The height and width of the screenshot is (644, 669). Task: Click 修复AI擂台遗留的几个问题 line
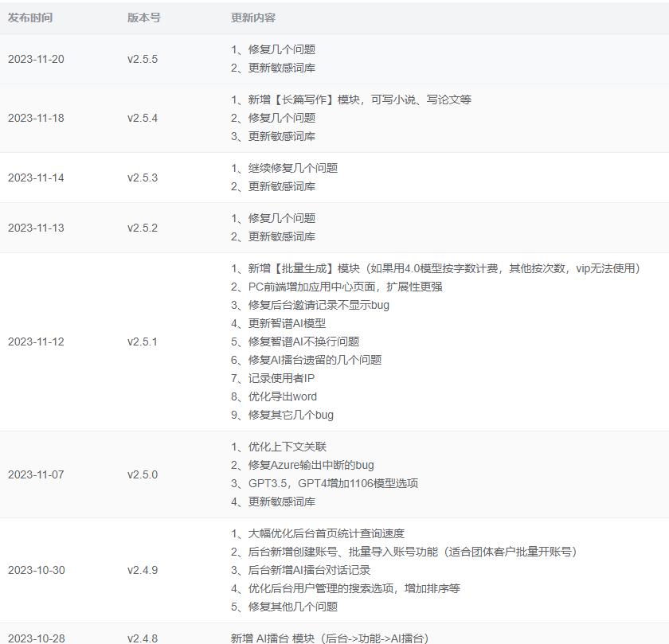pyautogui.click(x=307, y=360)
